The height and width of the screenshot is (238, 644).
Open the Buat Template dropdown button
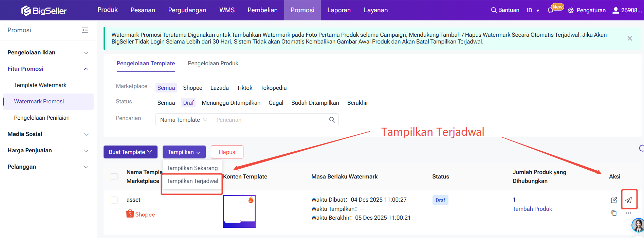pos(130,152)
